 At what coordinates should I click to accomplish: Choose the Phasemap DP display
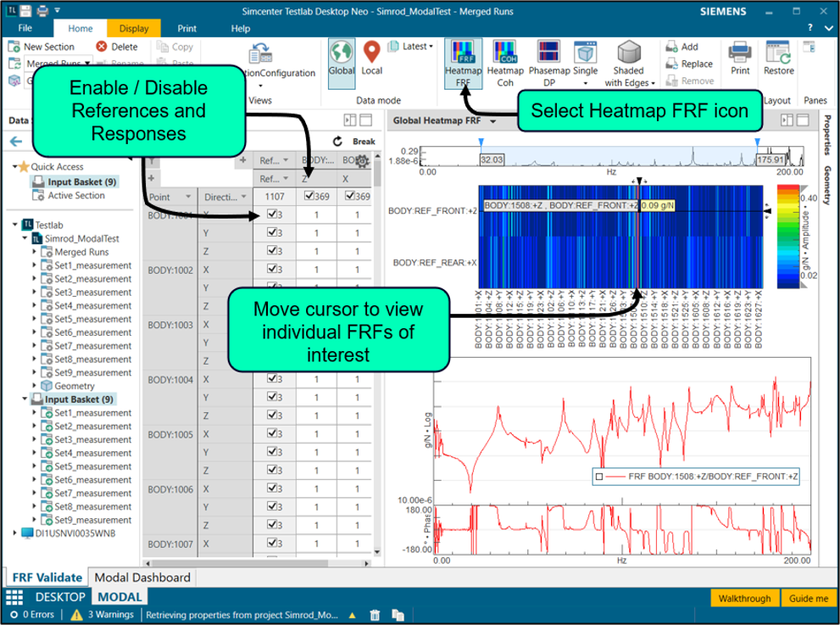pos(548,63)
